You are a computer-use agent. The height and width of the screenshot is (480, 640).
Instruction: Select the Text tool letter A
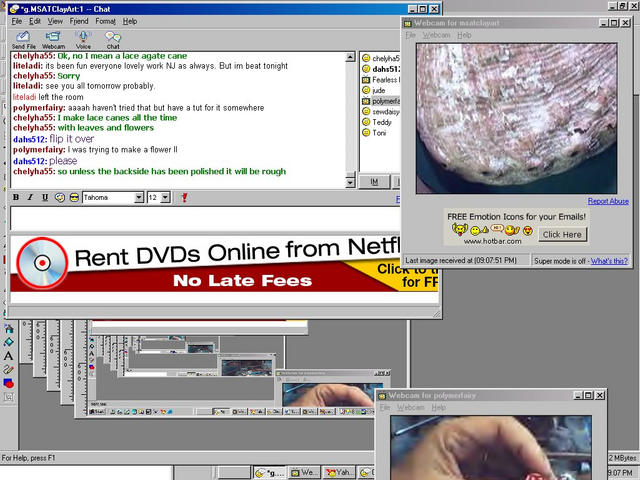pyautogui.click(x=9, y=356)
